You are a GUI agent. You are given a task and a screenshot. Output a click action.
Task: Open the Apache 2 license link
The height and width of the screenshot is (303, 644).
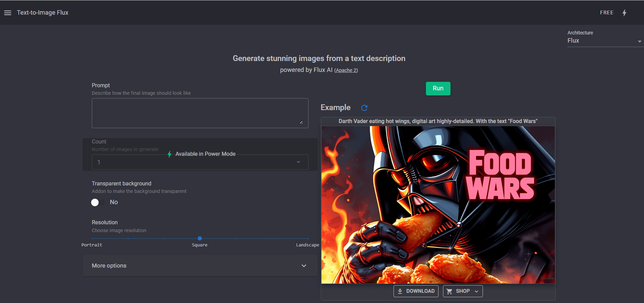click(346, 70)
